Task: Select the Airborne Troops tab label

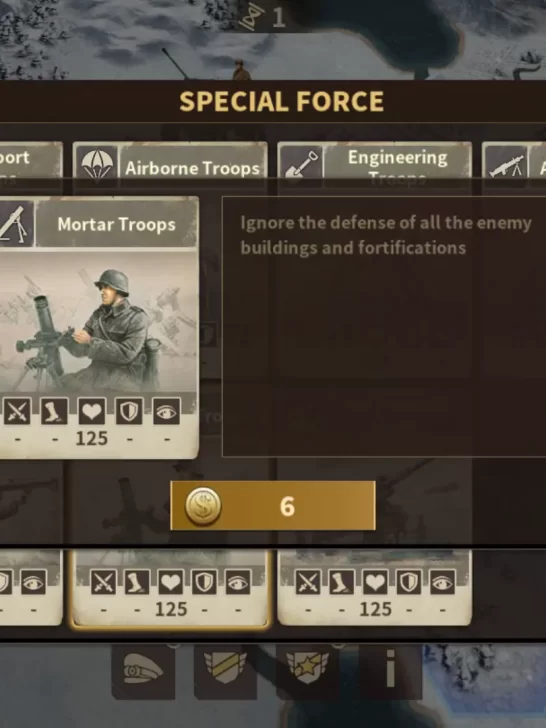Action: [x=193, y=168]
